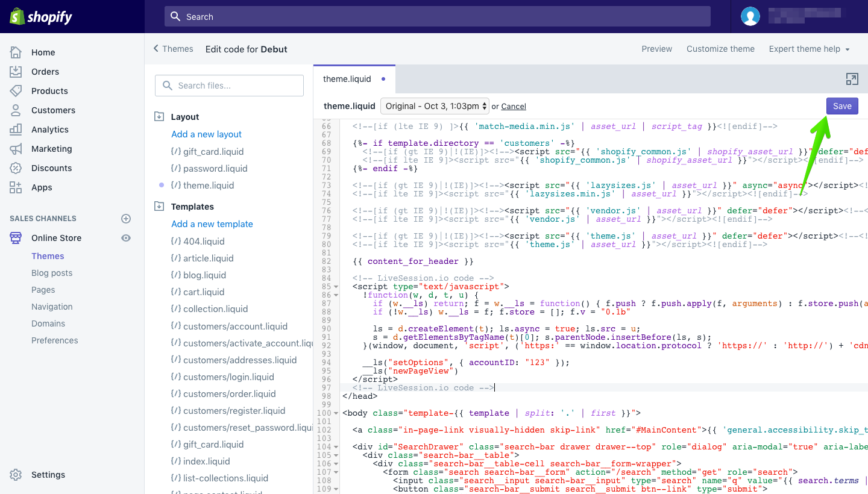Collapse the Layout folder
868x494 pixels.
pyautogui.click(x=159, y=117)
